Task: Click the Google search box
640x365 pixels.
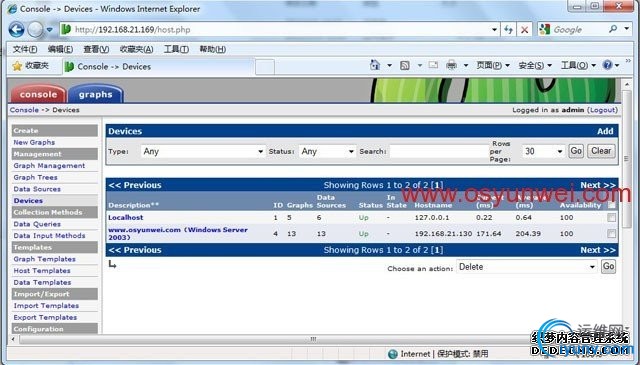Action: pos(579,29)
